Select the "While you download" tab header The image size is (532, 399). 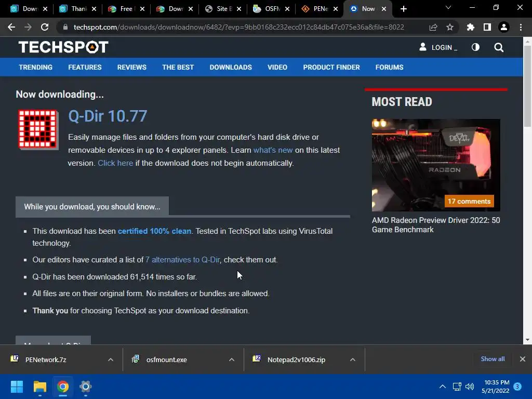(x=92, y=207)
